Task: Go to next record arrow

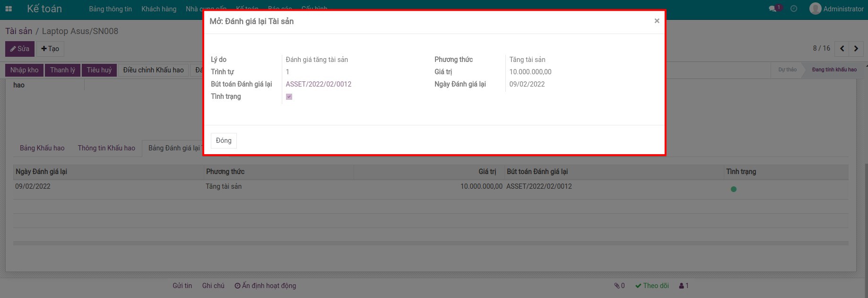Action: click(x=856, y=49)
